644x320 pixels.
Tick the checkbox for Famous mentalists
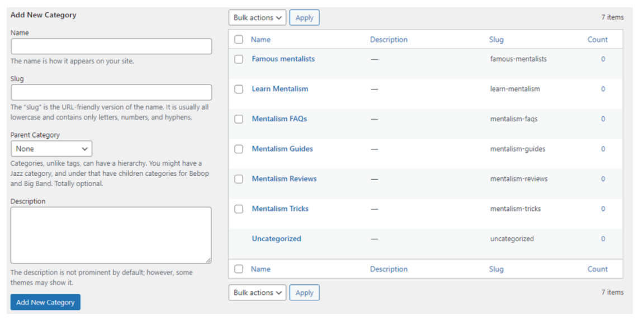tap(239, 59)
